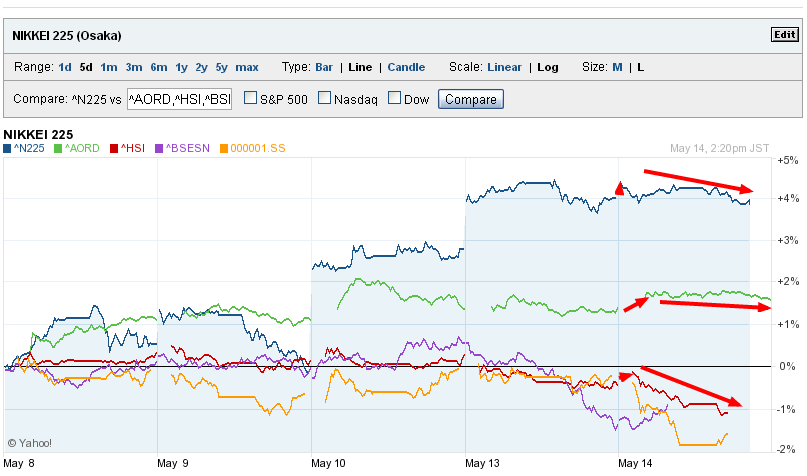Viewport: 807px width, 476px height.
Task: Select the 1d range link
Action: [x=65, y=68]
